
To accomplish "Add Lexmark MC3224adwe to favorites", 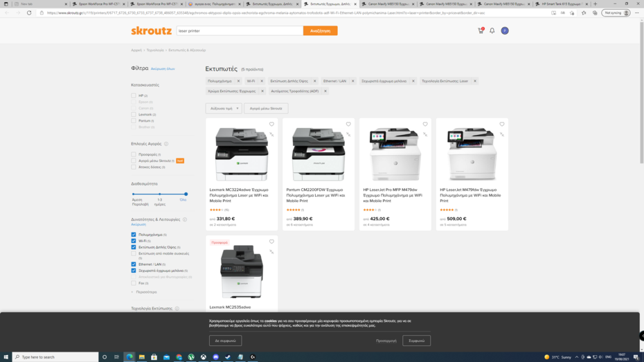I will point(271,124).
